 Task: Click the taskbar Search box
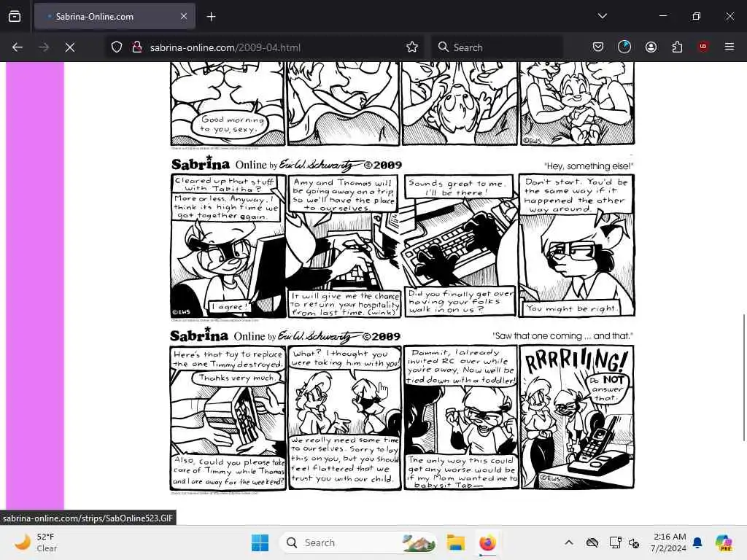(x=358, y=542)
